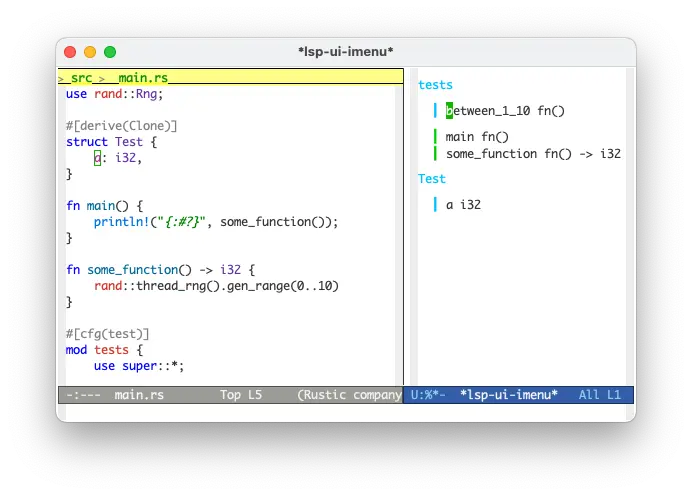Click the *lsp-ui-imenu* buffer name in the mode line
692x496 pixels.
(x=508, y=395)
